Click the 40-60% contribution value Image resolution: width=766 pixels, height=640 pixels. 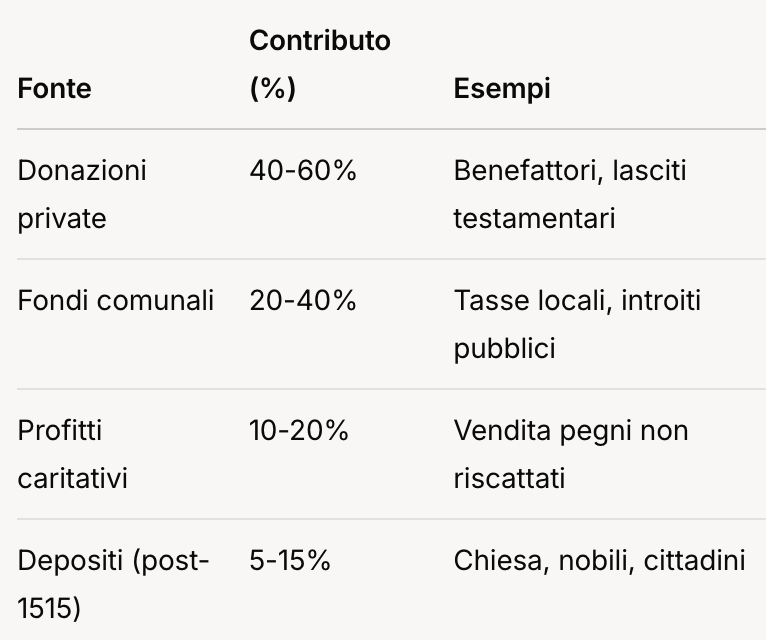(302, 170)
